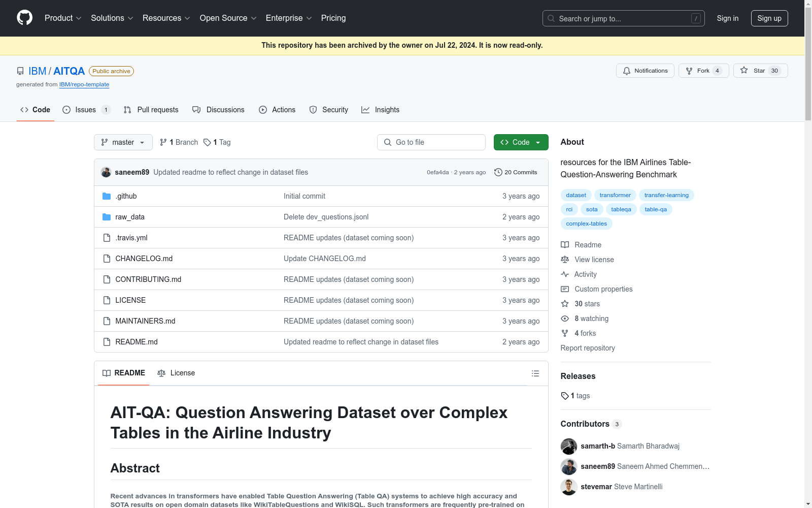Click the star icon on Star button

tap(744, 70)
